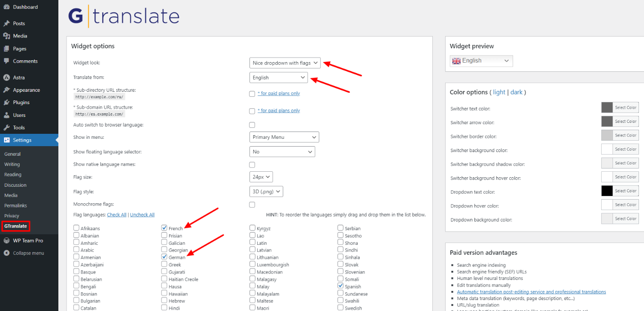Click Select Color for Dropdown hover color
The width and height of the screenshot is (644, 311).
(626, 205)
